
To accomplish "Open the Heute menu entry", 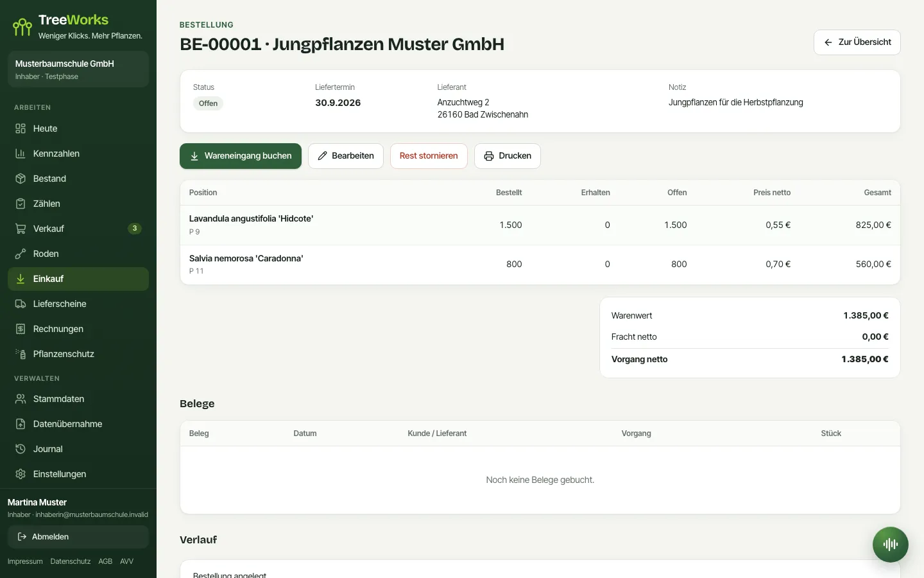I will click(x=78, y=128).
